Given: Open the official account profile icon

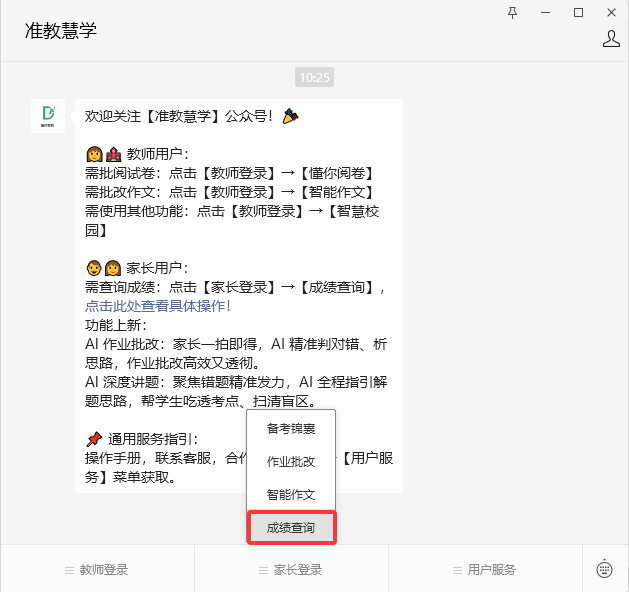Looking at the screenshot, I should click(611, 39).
